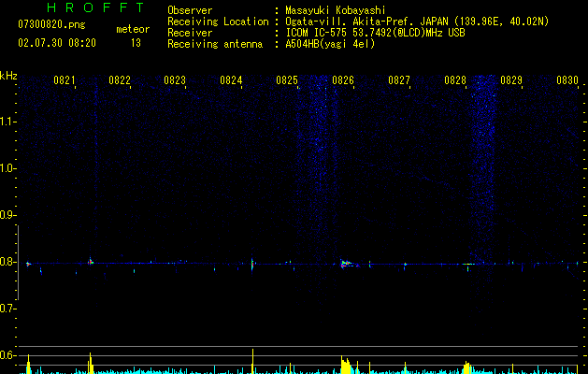Select the file name 07300820.png
This screenshot has width=588, height=374.
tap(51, 25)
